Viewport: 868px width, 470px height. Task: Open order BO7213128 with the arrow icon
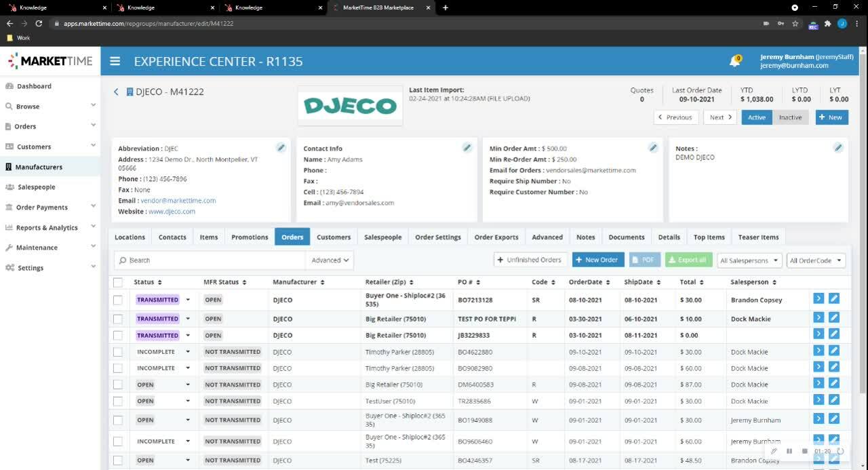(x=818, y=298)
